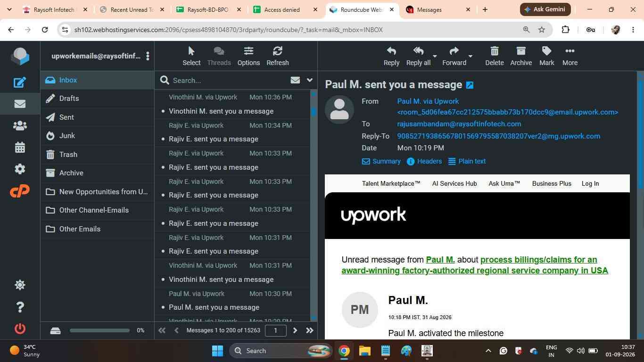Archive the current message

click(521, 56)
